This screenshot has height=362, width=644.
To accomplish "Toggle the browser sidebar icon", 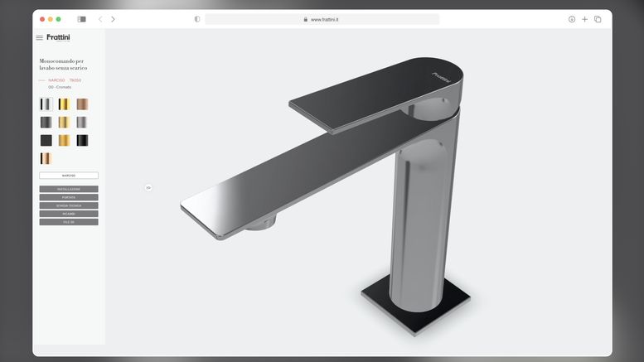I will pos(82,19).
